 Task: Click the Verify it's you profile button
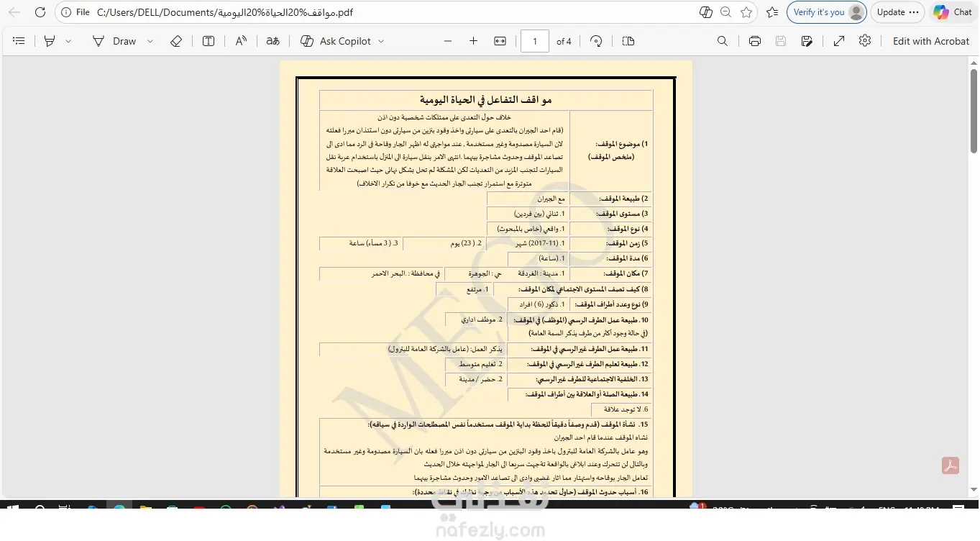pyautogui.click(x=826, y=12)
